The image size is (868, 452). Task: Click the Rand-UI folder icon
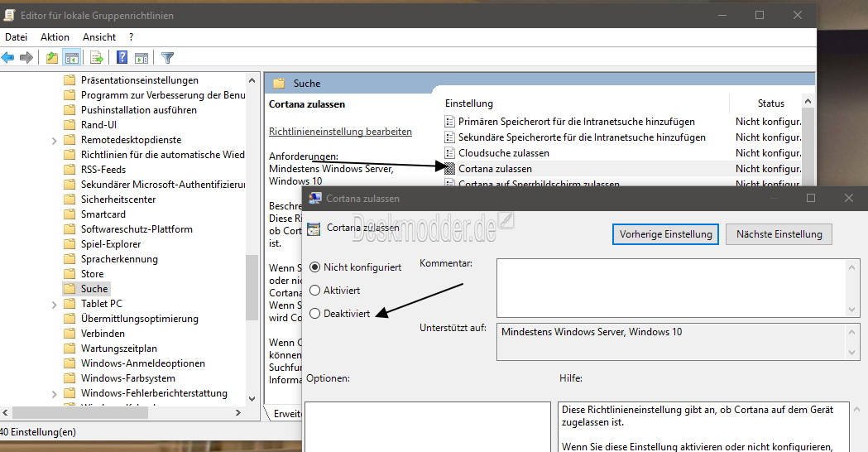point(70,125)
